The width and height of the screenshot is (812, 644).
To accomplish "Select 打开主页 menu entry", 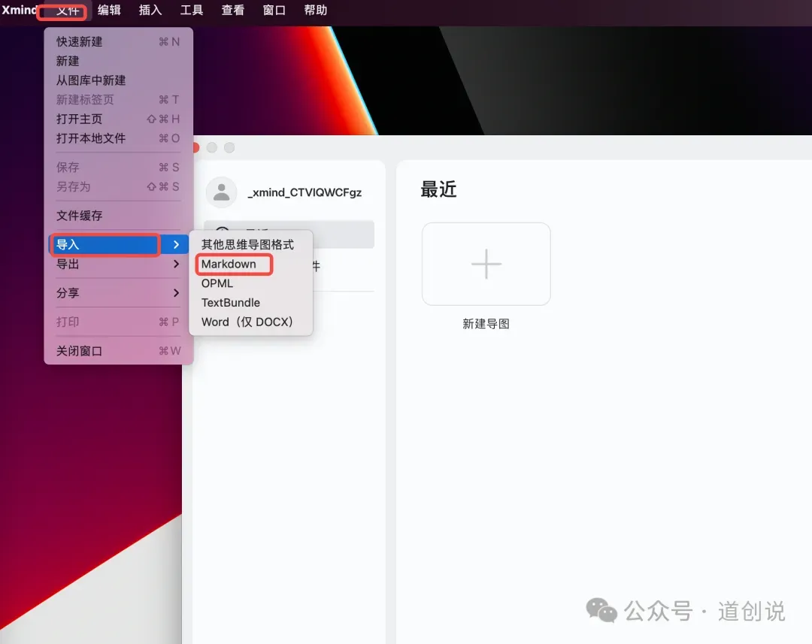I will tap(119, 119).
